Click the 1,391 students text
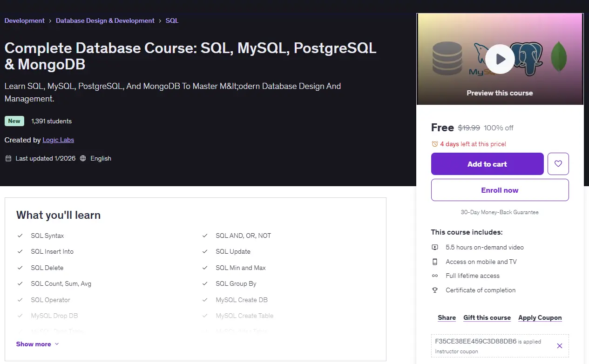The image size is (589, 364). click(x=51, y=121)
